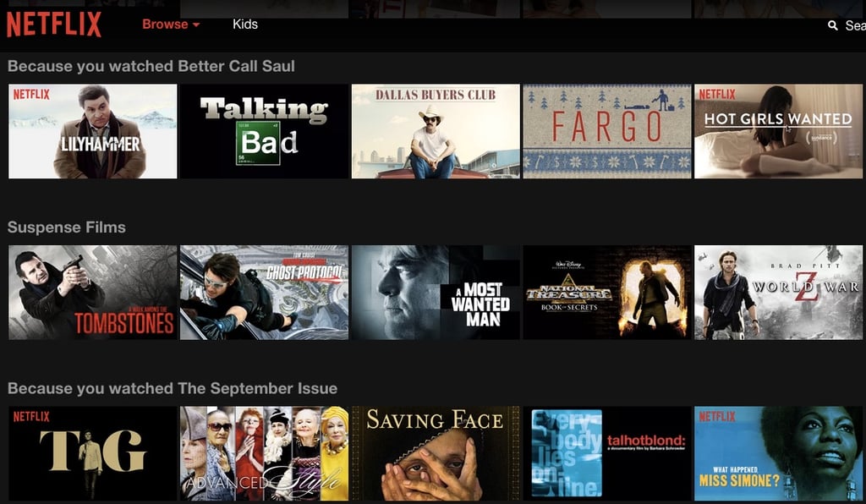Viewport: 866px width, 504px height.
Task: Click the Netflix logo
Action: [x=53, y=25]
